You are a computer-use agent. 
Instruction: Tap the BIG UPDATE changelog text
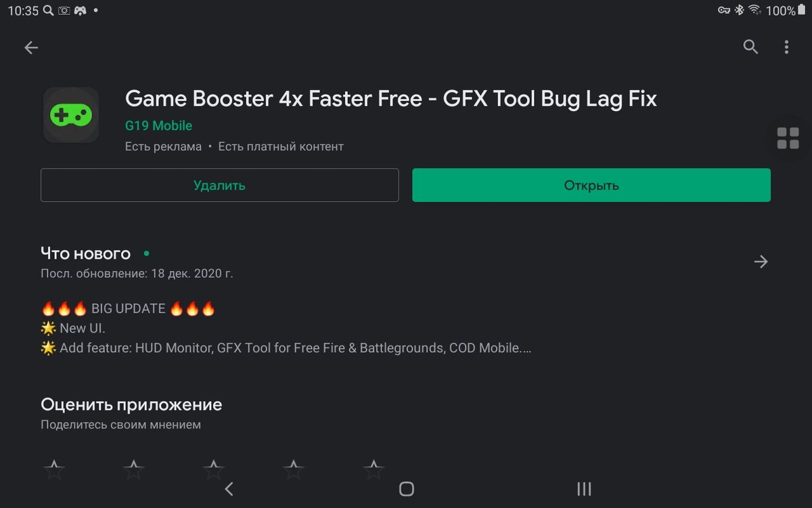click(x=129, y=309)
